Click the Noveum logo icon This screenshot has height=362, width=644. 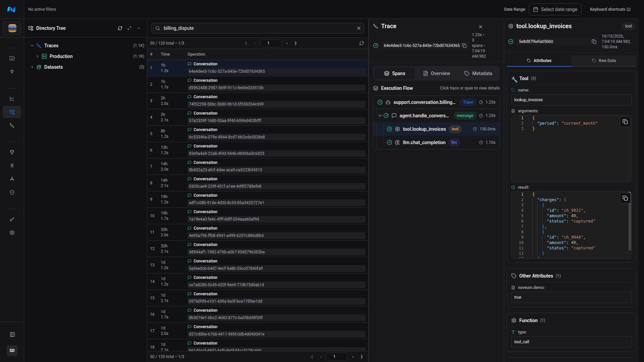click(x=11, y=9)
